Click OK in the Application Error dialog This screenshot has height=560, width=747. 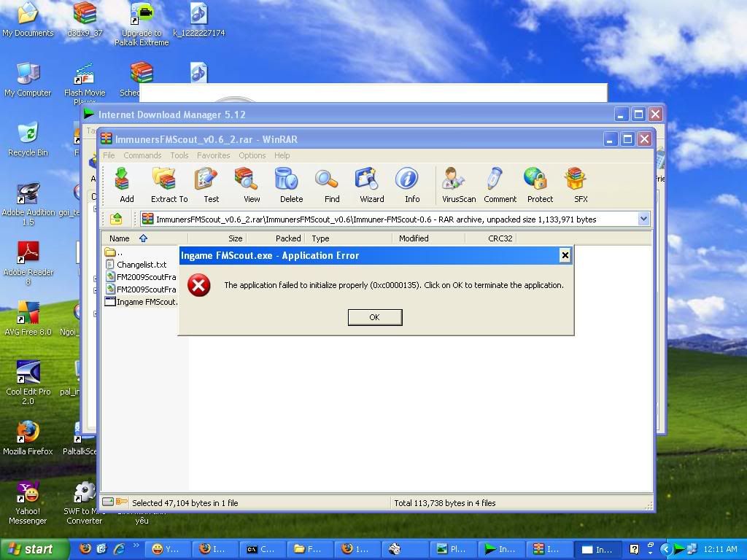coord(375,317)
